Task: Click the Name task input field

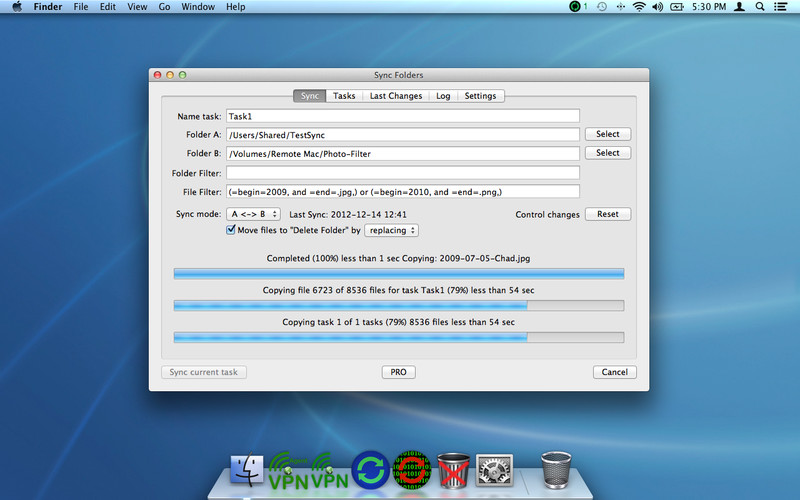Action: pos(403,116)
